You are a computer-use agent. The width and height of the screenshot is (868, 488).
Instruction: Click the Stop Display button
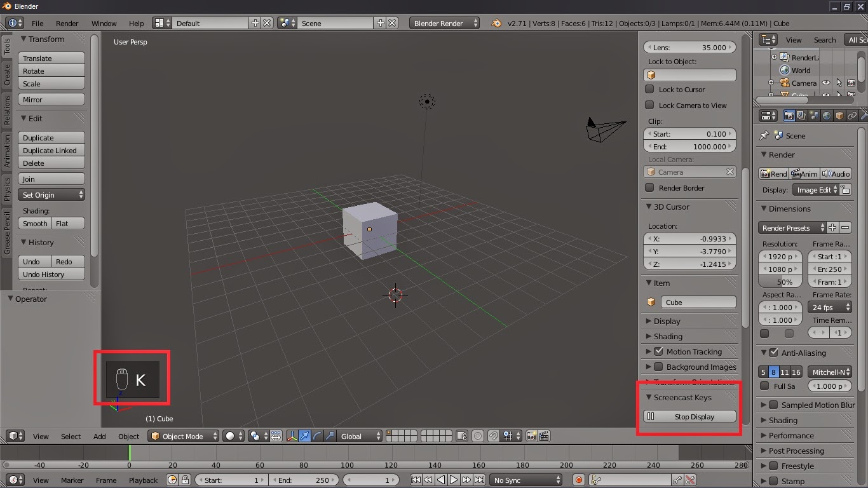[x=690, y=417]
